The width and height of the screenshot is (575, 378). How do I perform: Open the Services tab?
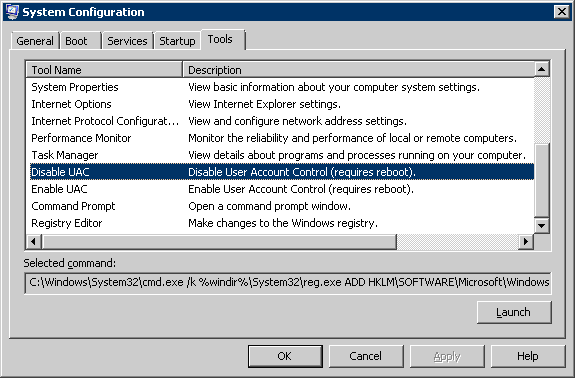tap(127, 41)
